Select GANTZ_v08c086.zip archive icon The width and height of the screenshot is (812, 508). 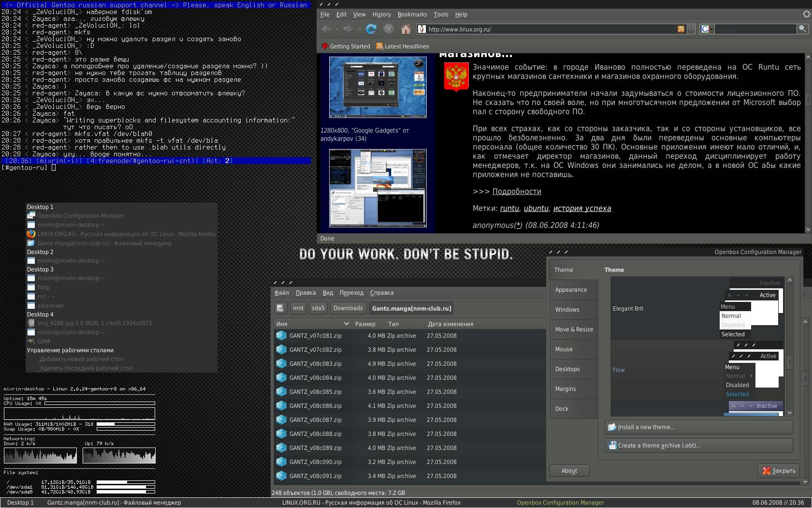point(281,406)
